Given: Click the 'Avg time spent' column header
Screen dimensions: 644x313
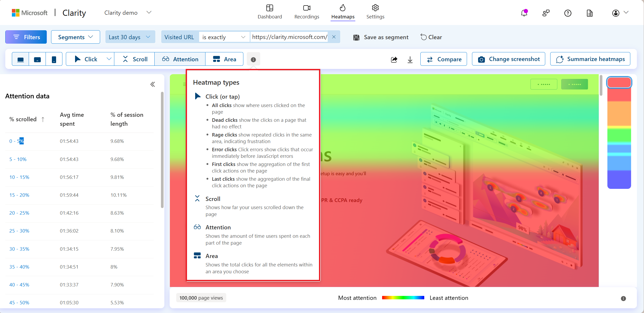Looking at the screenshot, I should pyautogui.click(x=72, y=119).
